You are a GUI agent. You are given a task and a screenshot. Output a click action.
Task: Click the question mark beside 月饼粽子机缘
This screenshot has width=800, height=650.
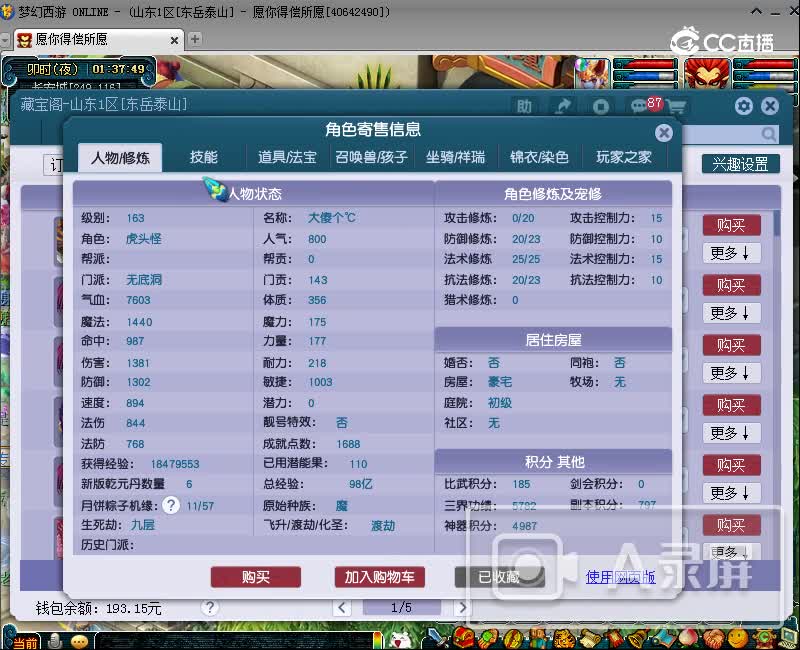coord(171,505)
